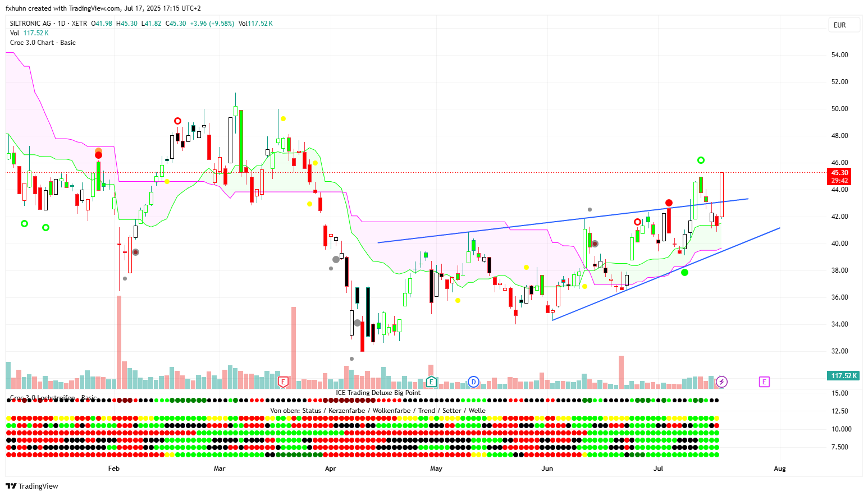Click the green earnings E marker near May

431,382
